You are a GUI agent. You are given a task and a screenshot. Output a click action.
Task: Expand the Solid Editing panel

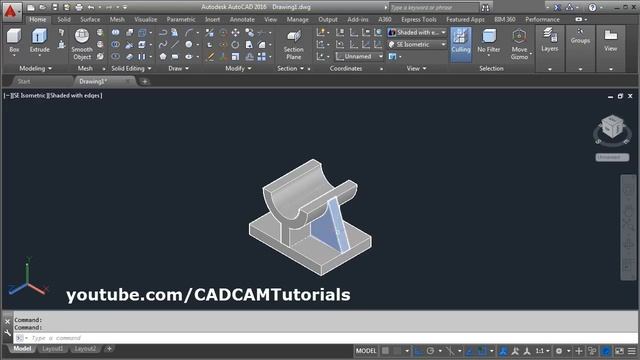(131, 69)
